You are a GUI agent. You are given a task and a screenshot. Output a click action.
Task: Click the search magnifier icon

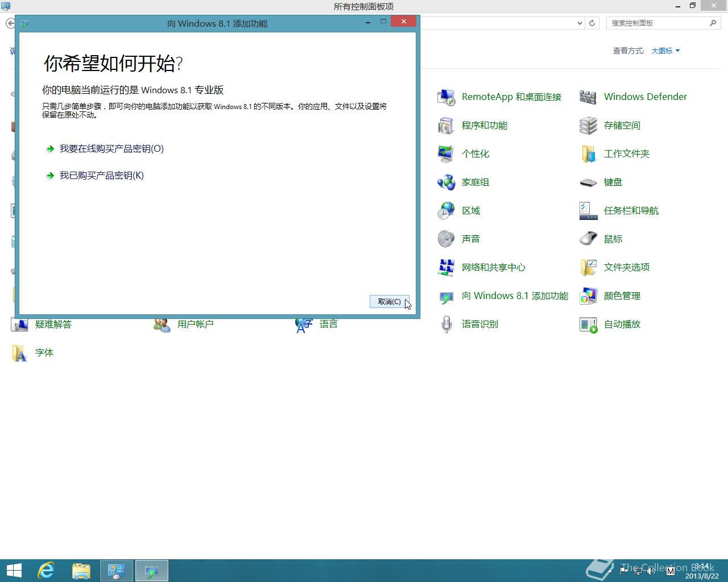[713, 23]
